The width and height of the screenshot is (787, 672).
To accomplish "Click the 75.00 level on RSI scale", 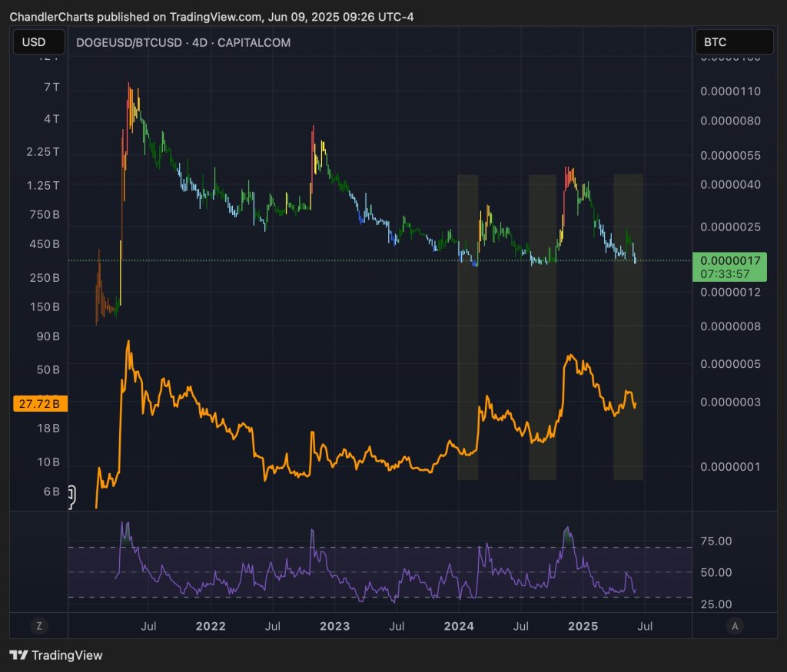I will [x=717, y=541].
